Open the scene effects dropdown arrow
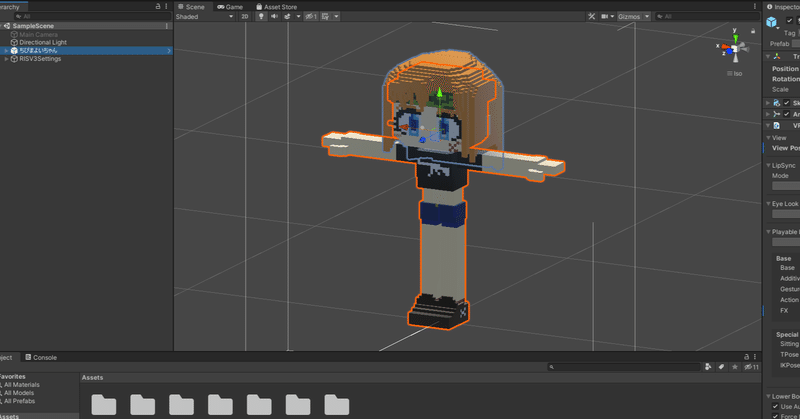The image size is (800, 419). pyautogui.click(x=298, y=16)
